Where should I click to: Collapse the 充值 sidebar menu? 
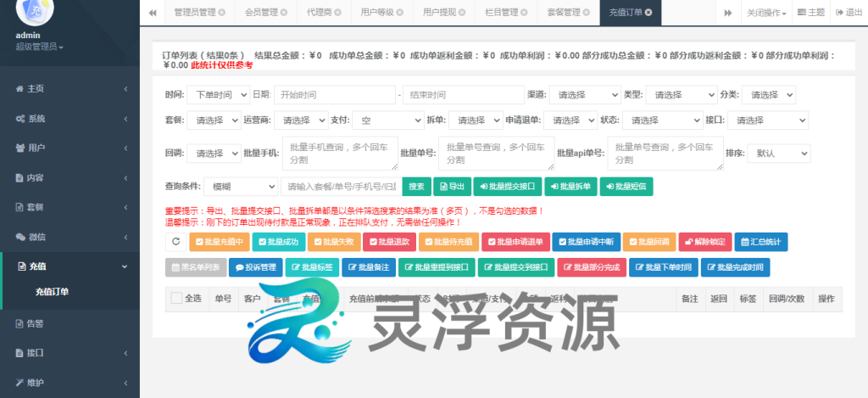pyautogui.click(x=70, y=266)
